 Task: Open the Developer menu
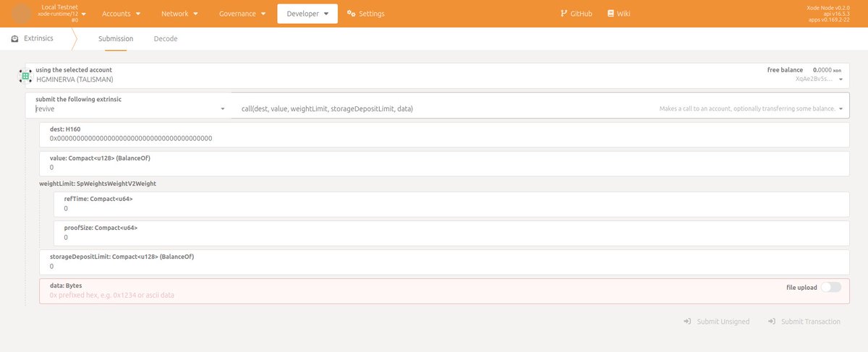pyautogui.click(x=307, y=14)
